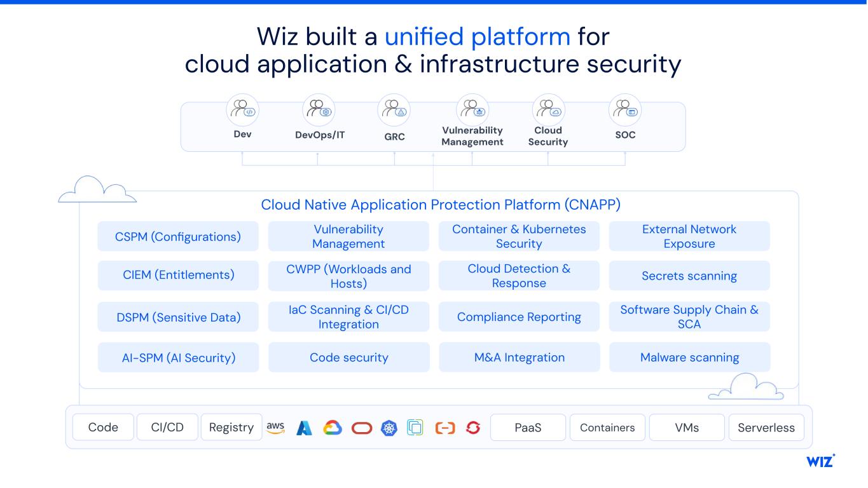The image size is (868, 488).
Task: Click the AI-SPM (AI Security) tile
Action: pyautogui.click(x=178, y=357)
